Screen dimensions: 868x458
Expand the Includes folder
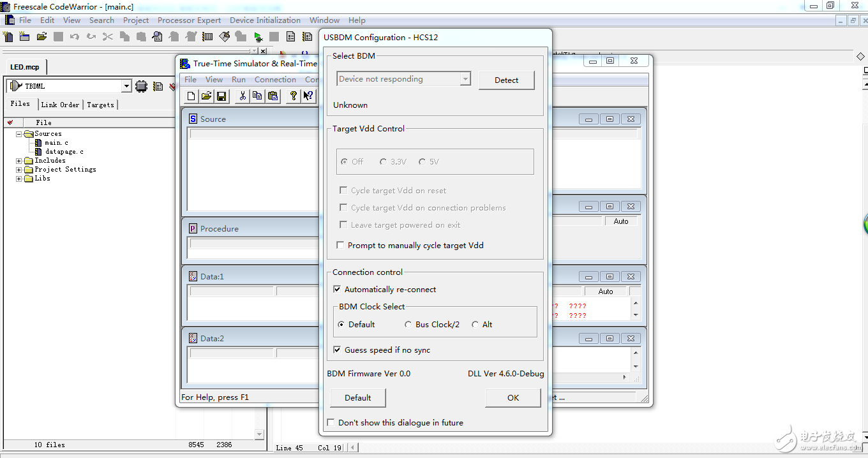click(19, 161)
